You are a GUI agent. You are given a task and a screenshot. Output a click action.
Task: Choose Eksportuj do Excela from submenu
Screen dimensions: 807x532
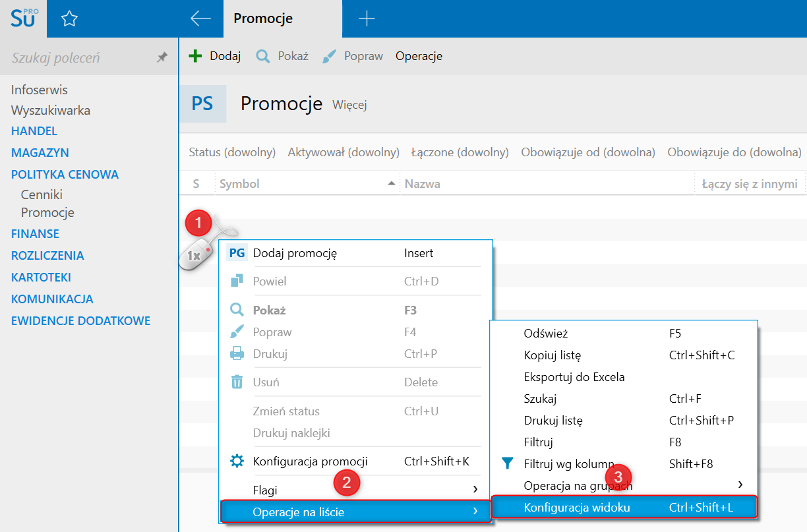[574, 377]
